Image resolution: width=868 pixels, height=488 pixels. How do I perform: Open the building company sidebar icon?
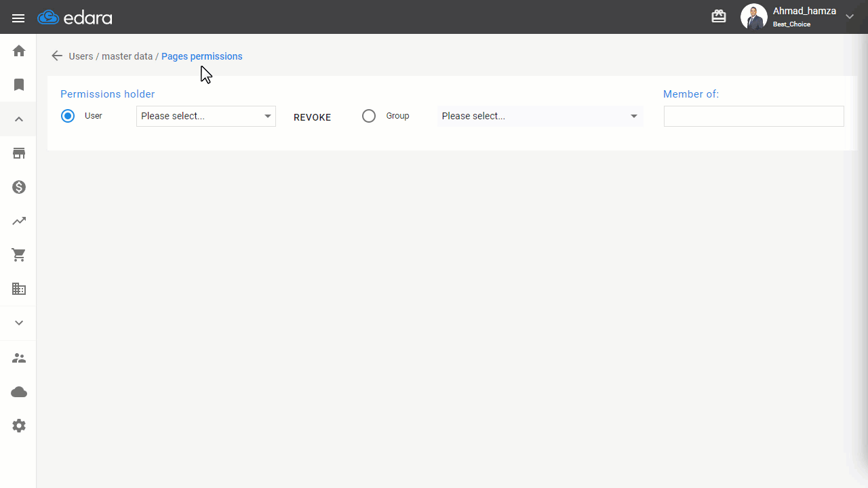pyautogui.click(x=19, y=289)
